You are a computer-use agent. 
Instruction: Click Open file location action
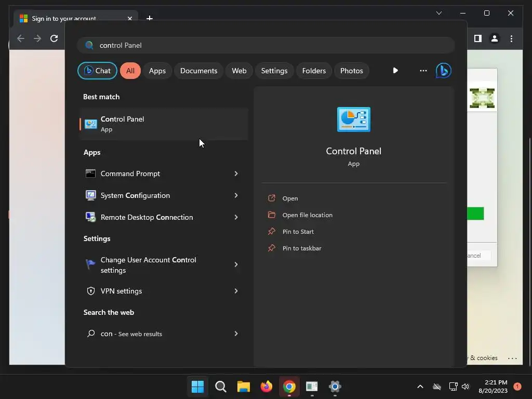tap(308, 215)
